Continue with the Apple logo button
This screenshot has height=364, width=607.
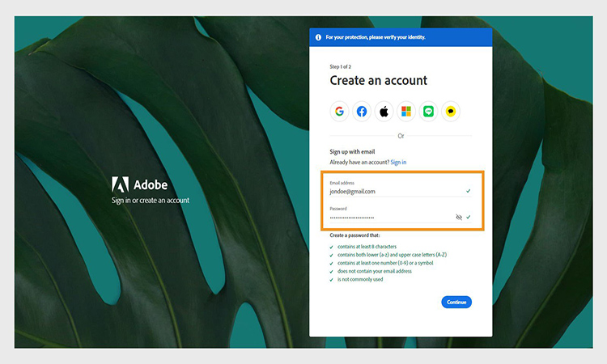pyautogui.click(x=384, y=112)
